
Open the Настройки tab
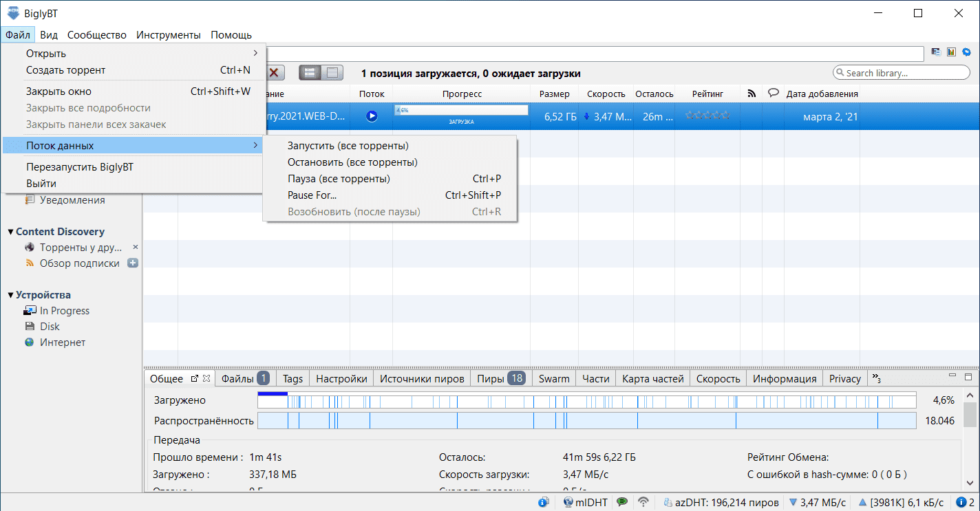click(341, 378)
